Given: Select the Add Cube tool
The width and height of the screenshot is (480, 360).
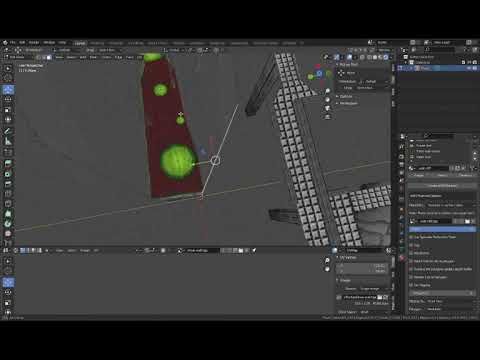Looking at the screenshot, I should tap(8, 152).
